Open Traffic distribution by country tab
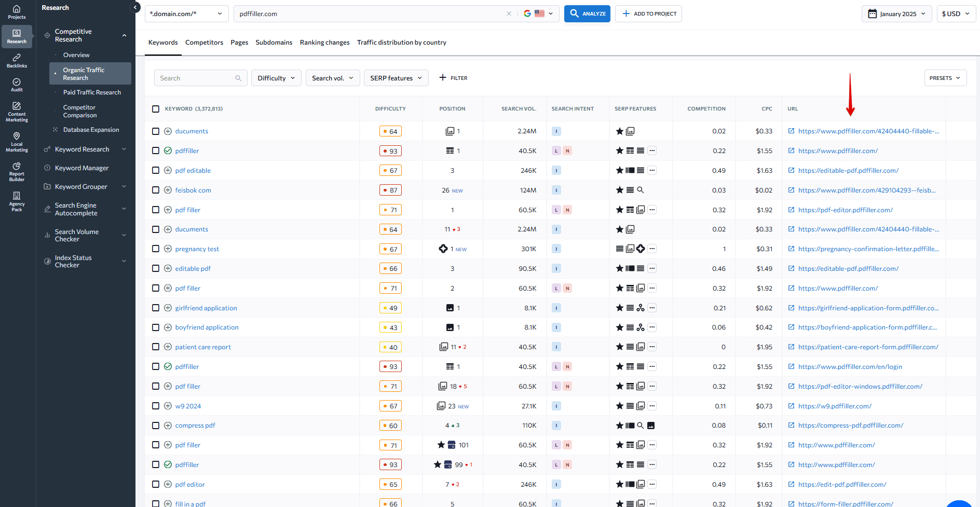 (401, 43)
